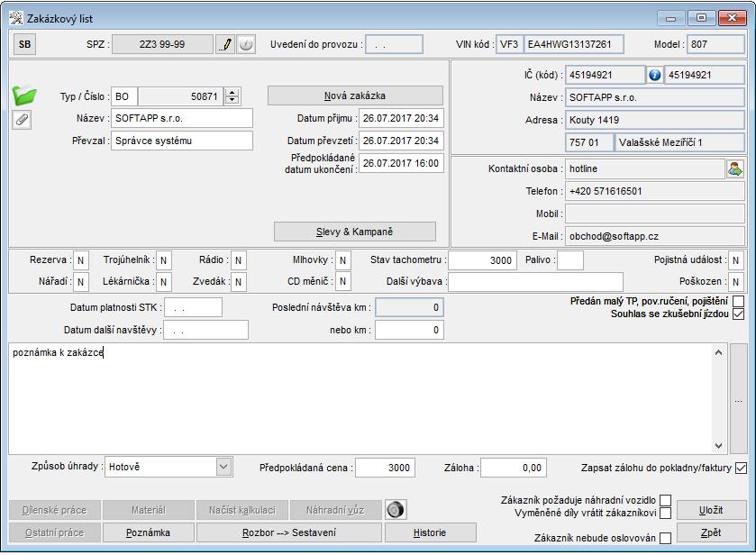This screenshot has width=756, height=555.
Task: Click the Nová zakázka button
Action: tap(355, 96)
